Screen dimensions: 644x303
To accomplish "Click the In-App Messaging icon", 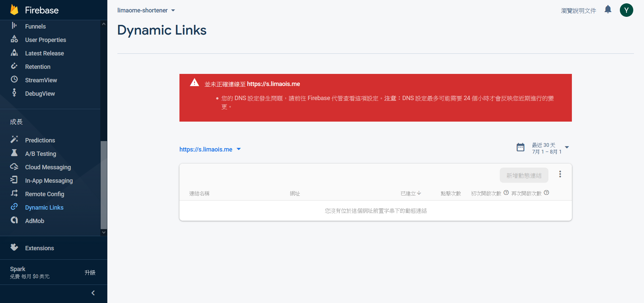I will (x=14, y=180).
